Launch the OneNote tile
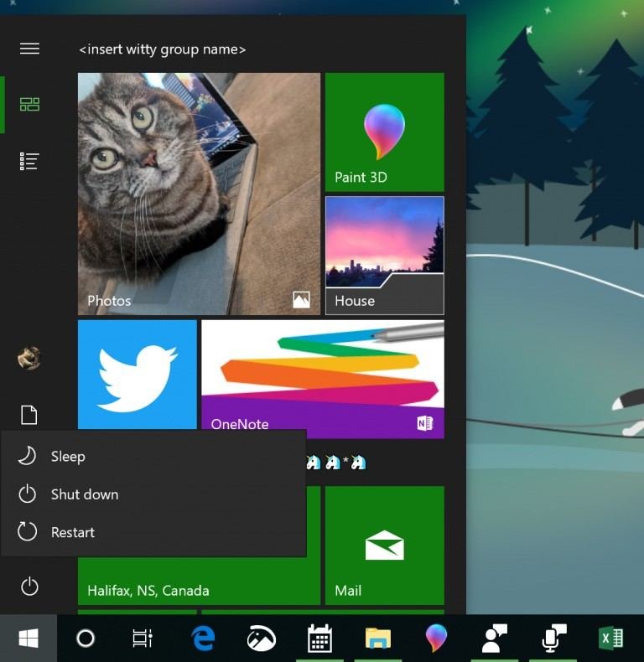Image resolution: width=644 pixels, height=662 pixels. click(x=322, y=379)
